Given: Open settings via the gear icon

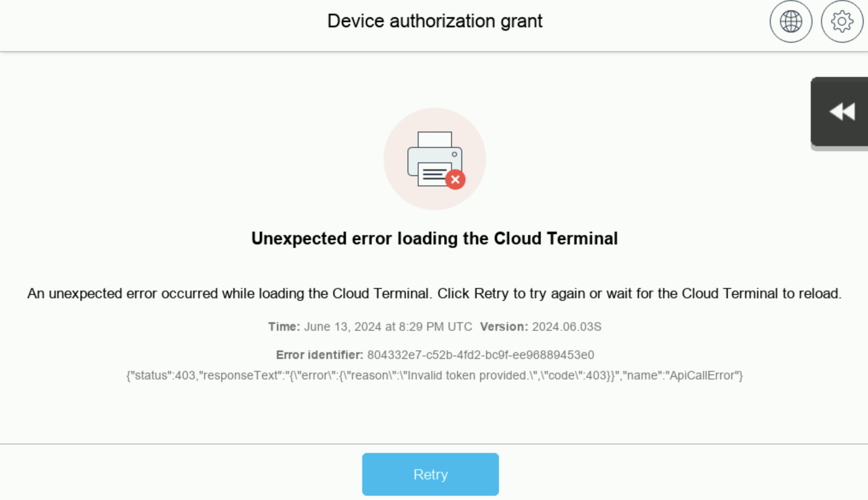Looking at the screenshot, I should coord(842,21).
